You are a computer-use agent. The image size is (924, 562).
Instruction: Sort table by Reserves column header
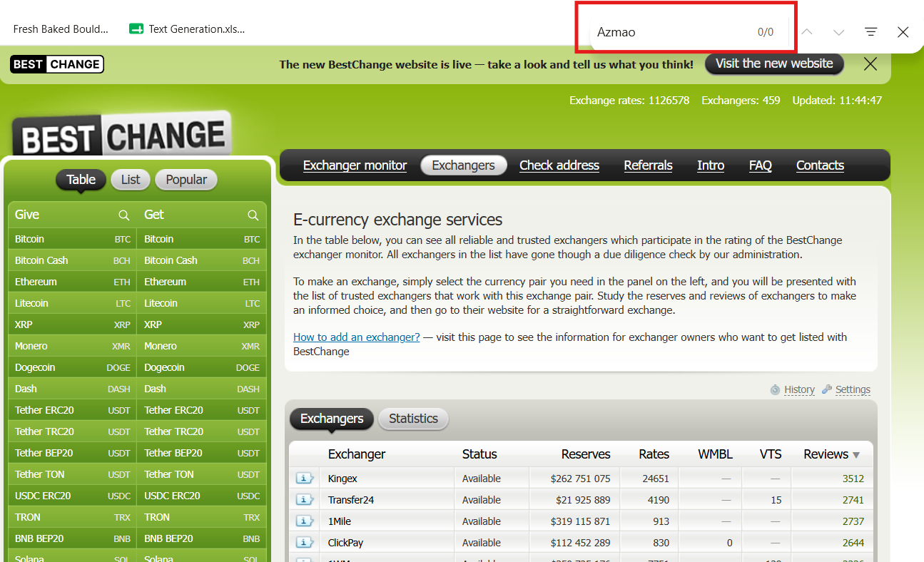tap(586, 454)
